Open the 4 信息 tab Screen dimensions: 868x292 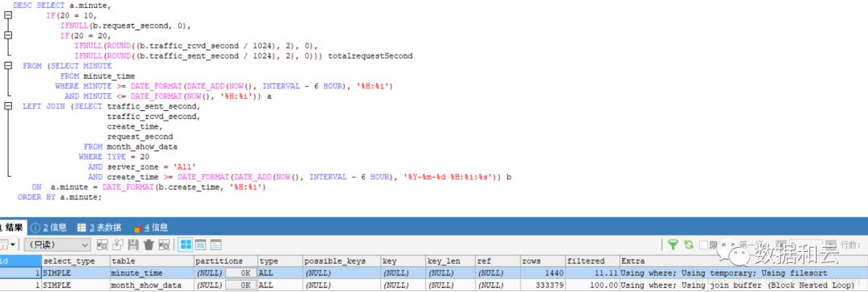150,227
